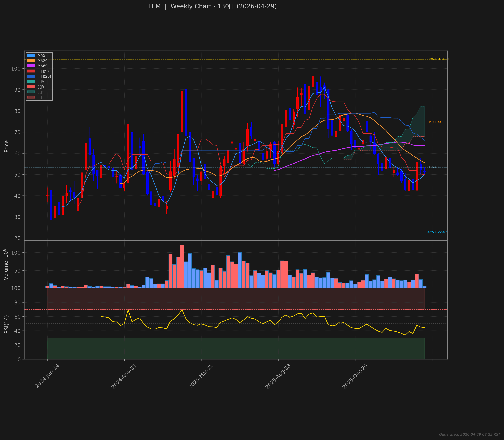Click the dark blue (26) legend swatch

(x=31, y=76)
